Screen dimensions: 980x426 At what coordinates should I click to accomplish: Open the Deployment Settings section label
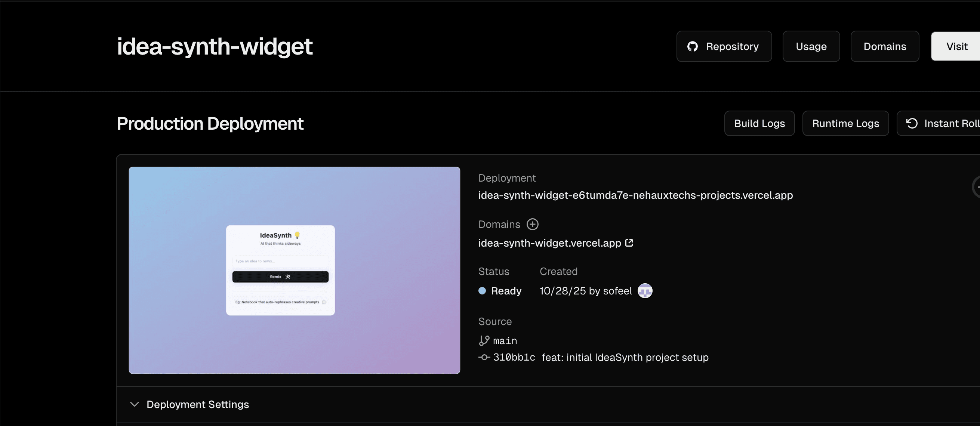197,404
